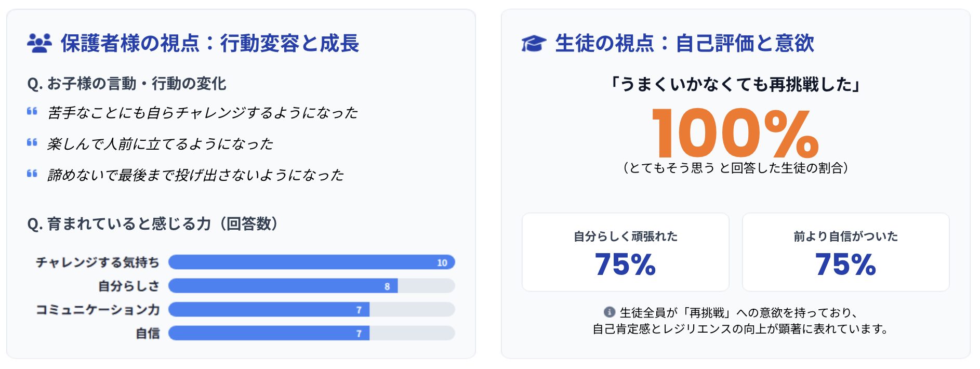980x369 pixels.
Task: Click the first quote mark icon
Action: 32,111
